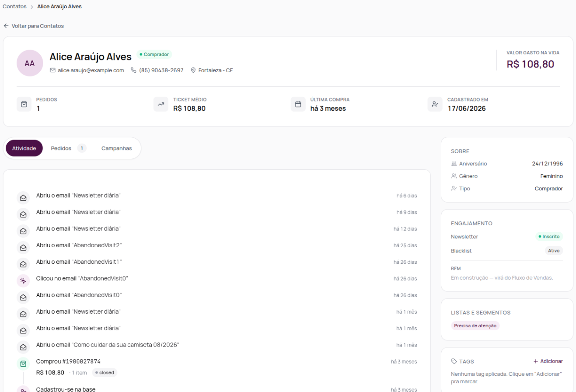This screenshot has width=576, height=392.
Task: Click the cake icon beside Aniversário
Action: tap(454, 164)
